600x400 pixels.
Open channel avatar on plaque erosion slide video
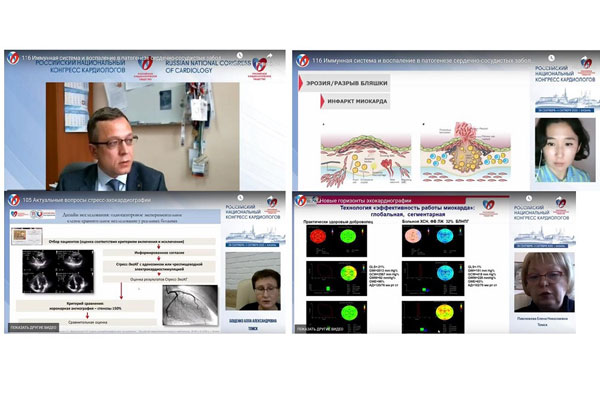302,60
